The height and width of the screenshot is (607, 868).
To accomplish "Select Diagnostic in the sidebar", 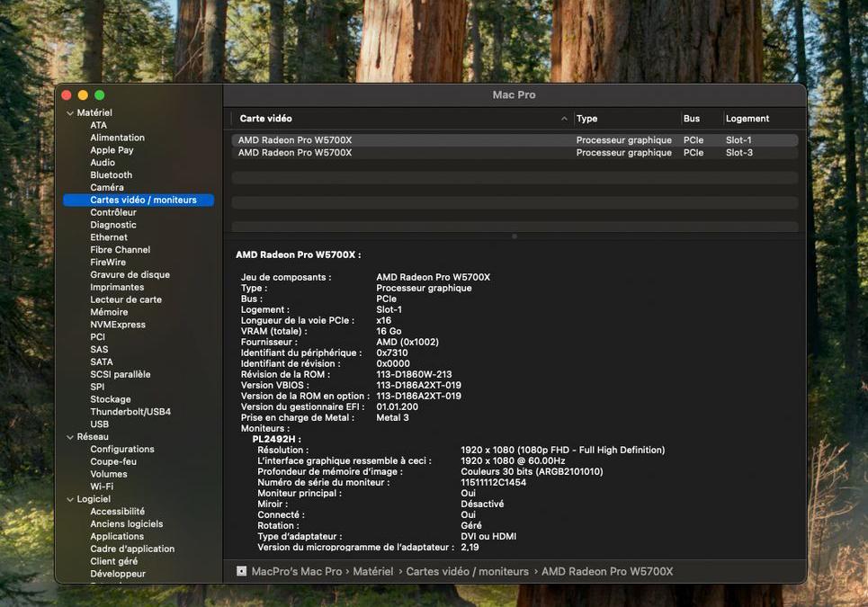I will (x=113, y=225).
